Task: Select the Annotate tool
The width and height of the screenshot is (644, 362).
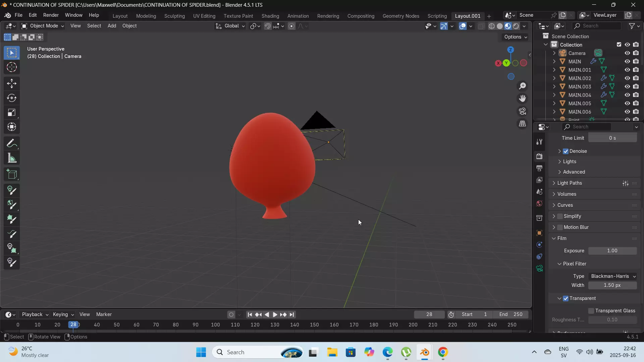Action: [12, 143]
